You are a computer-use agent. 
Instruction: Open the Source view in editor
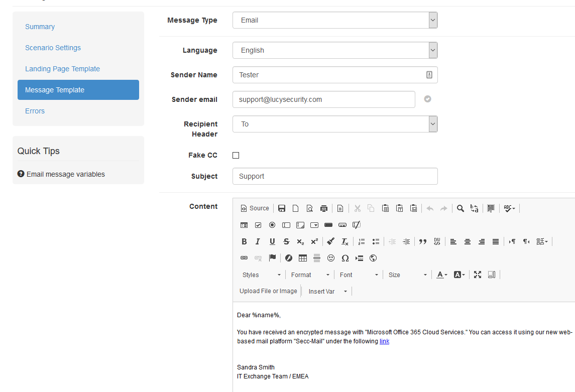(255, 208)
